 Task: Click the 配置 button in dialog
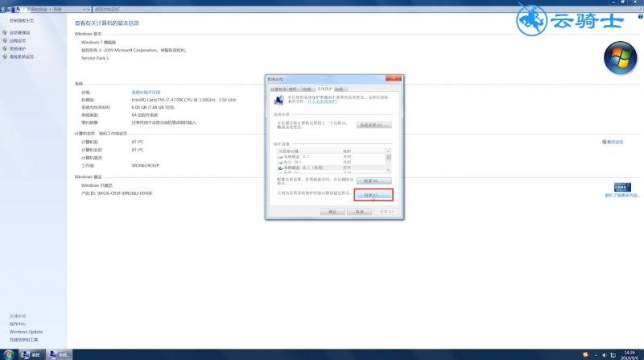[x=374, y=181]
